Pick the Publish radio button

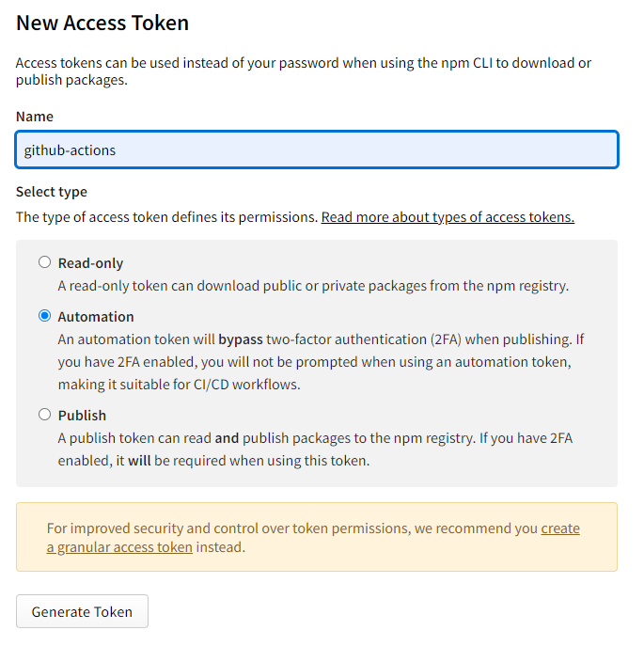44,415
